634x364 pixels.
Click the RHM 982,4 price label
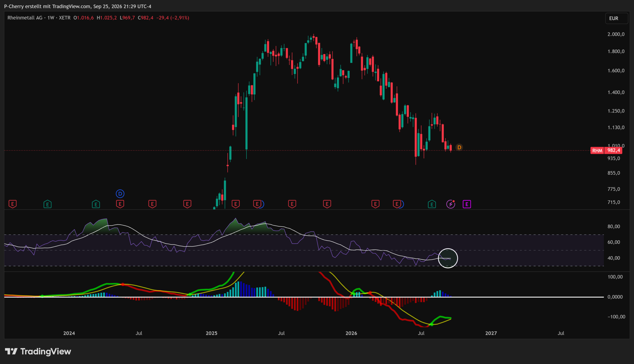pos(606,151)
